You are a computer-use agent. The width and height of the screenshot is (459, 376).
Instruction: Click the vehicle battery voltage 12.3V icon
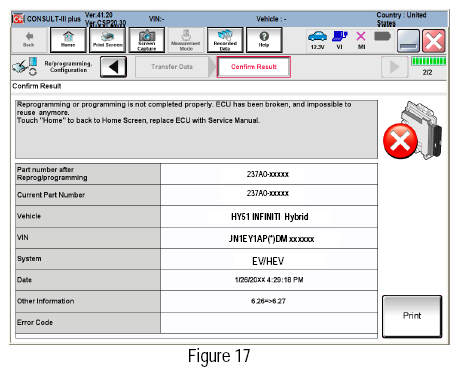click(x=317, y=40)
